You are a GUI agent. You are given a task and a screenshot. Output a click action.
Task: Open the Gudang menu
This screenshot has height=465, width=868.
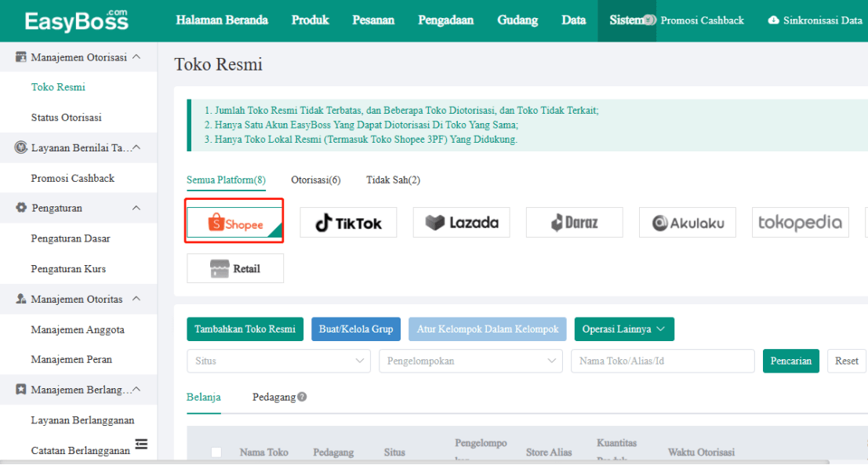(518, 20)
